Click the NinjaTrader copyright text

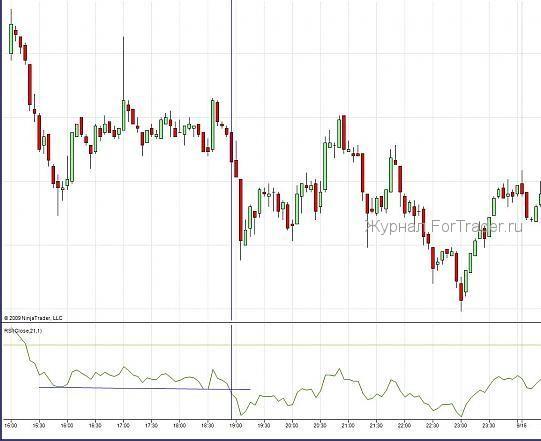coord(33,318)
